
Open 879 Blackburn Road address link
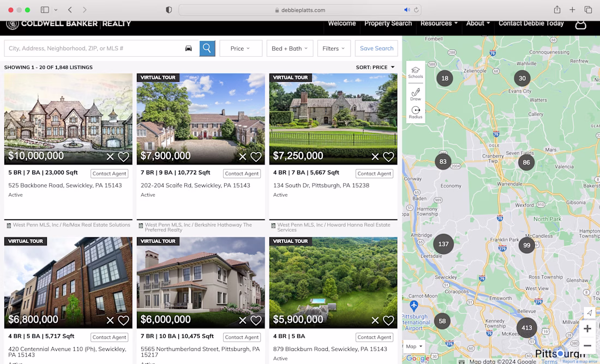[x=330, y=349]
